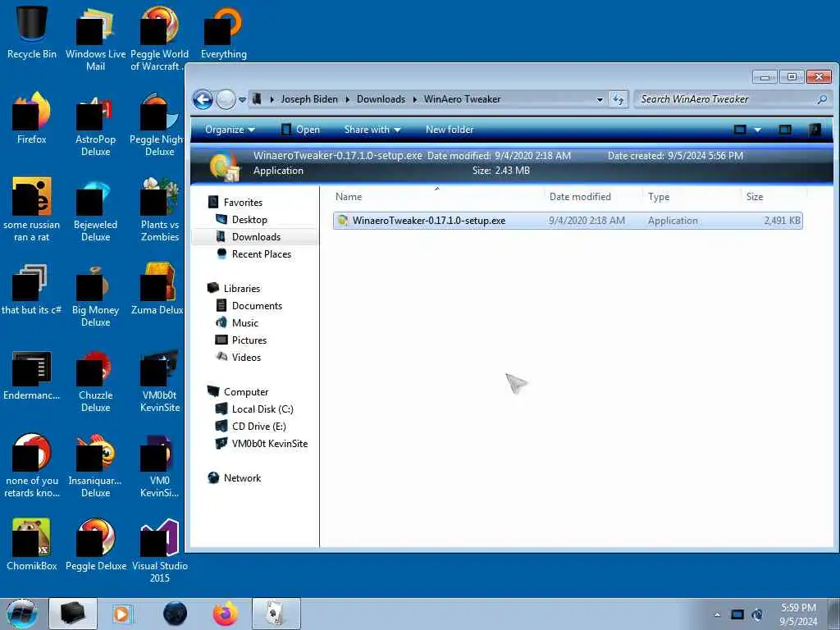Image resolution: width=840 pixels, height=630 pixels.
Task: Select Insaniquarium Deluxe desktop icon
Action: click(x=95, y=466)
